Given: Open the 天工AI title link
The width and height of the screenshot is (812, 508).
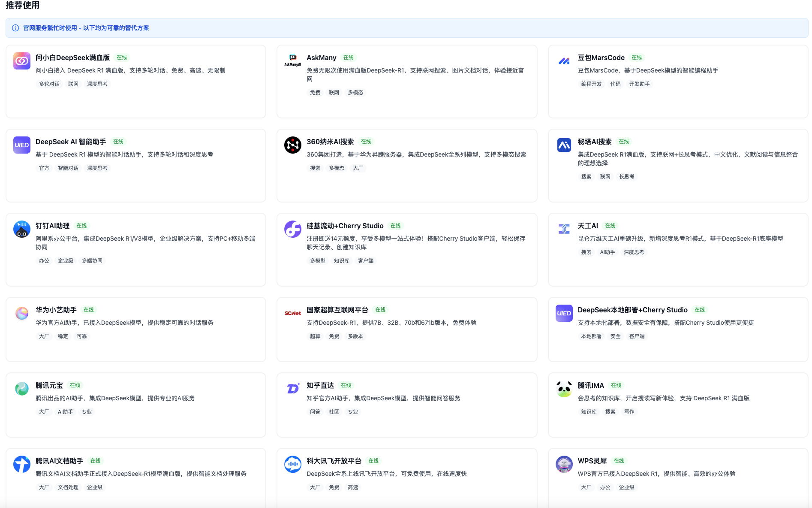Looking at the screenshot, I should (x=588, y=226).
